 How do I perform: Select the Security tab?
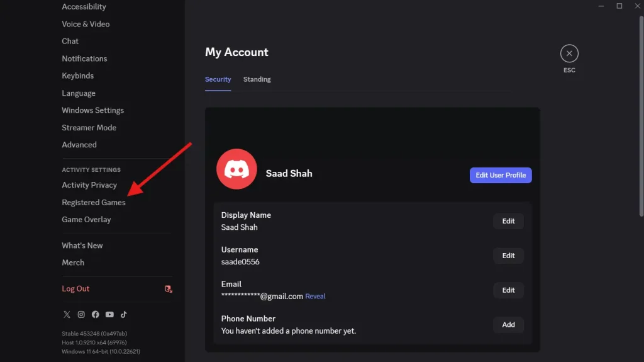tap(218, 79)
